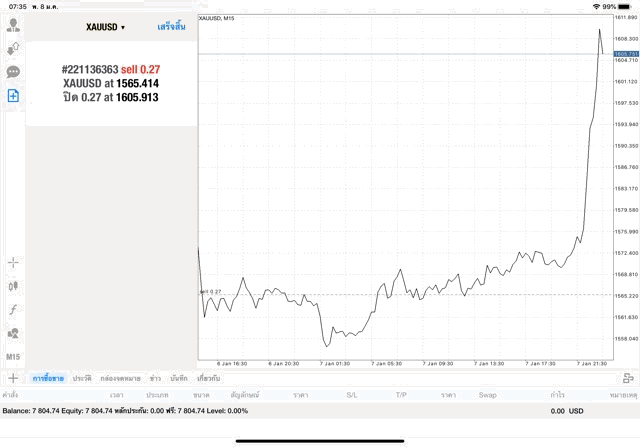Tap the new order document icon

click(x=13, y=95)
